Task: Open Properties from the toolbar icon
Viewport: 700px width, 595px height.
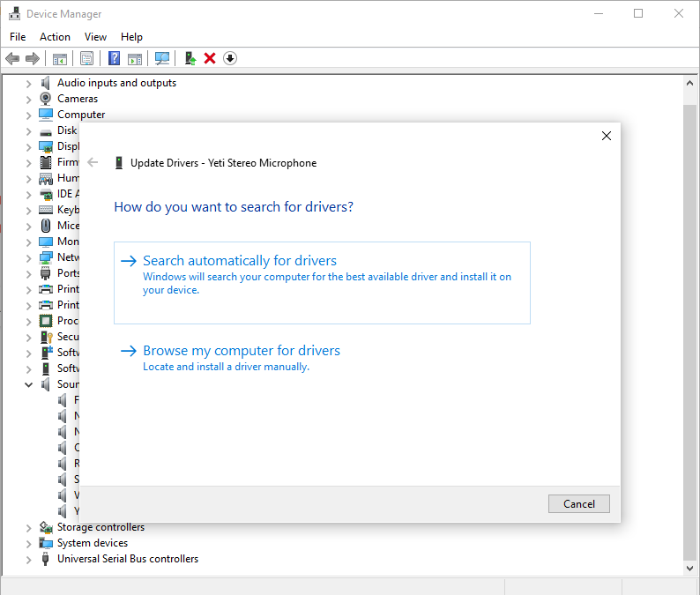Action: coord(86,58)
